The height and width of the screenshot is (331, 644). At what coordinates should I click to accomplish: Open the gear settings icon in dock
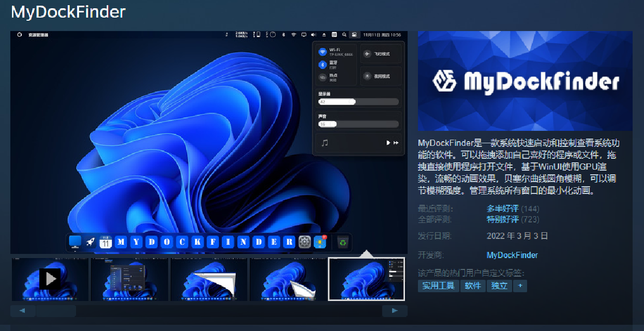pos(305,242)
